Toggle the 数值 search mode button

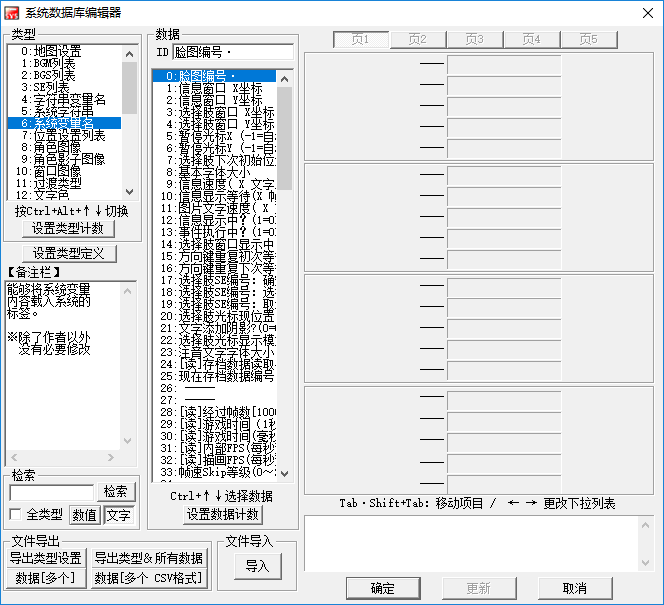85,515
